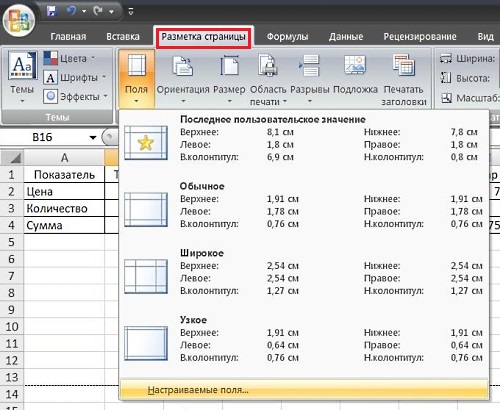
Task: Click the Широкое margins thumbnail
Action: point(146,277)
